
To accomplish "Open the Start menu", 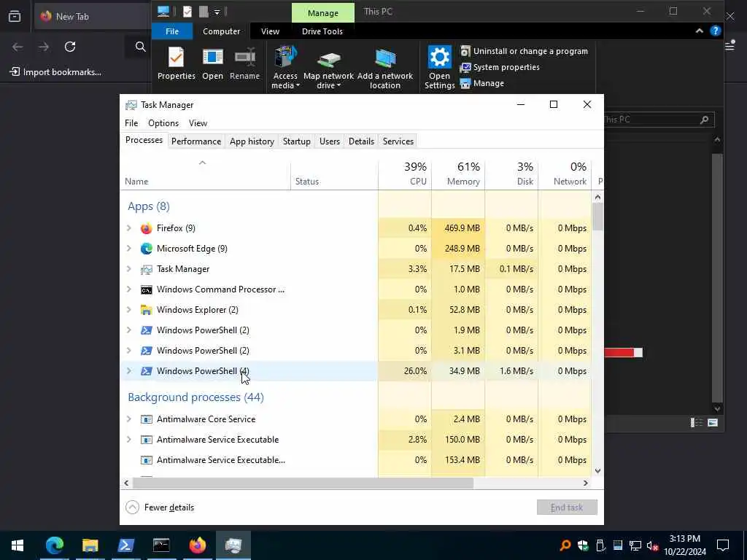I will (18, 545).
